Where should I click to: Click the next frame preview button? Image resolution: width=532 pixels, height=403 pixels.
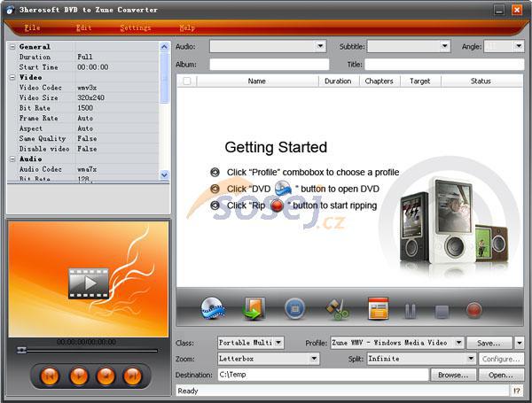[133, 376]
